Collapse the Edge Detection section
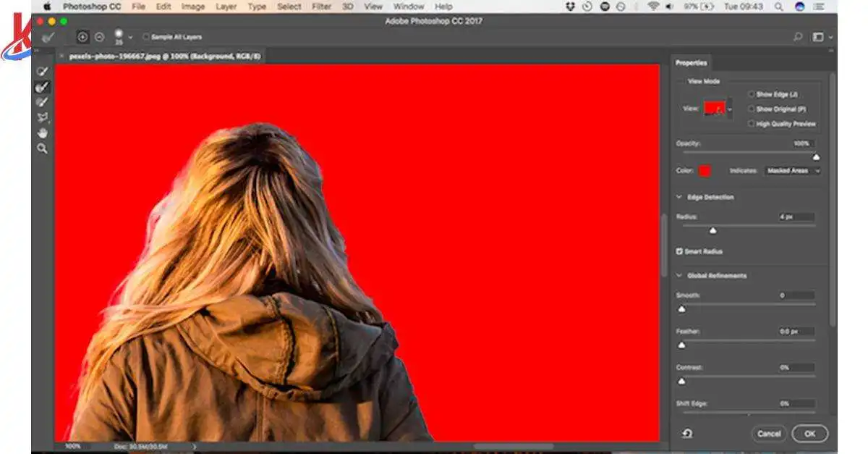The height and width of the screenshot is (454, 868). pyautogui.click(x=679, y=197)
